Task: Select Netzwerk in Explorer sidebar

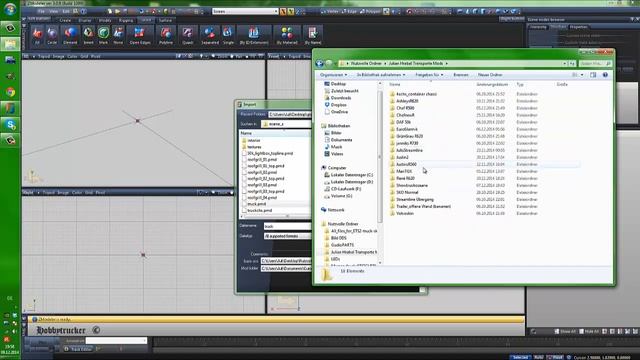Action: [x=336, y=210]
